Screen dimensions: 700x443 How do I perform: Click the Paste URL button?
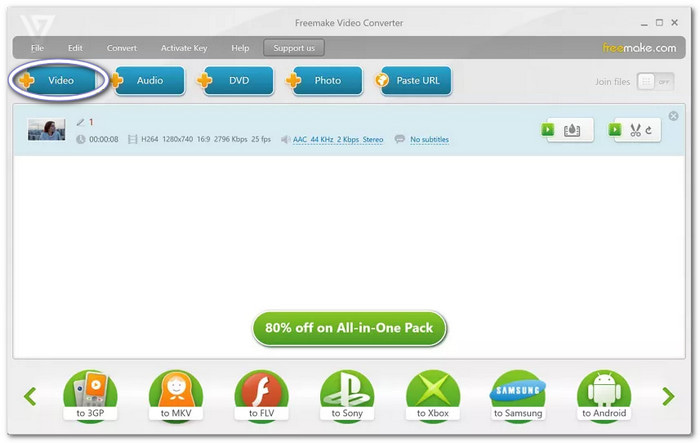[x=414, y=81]
